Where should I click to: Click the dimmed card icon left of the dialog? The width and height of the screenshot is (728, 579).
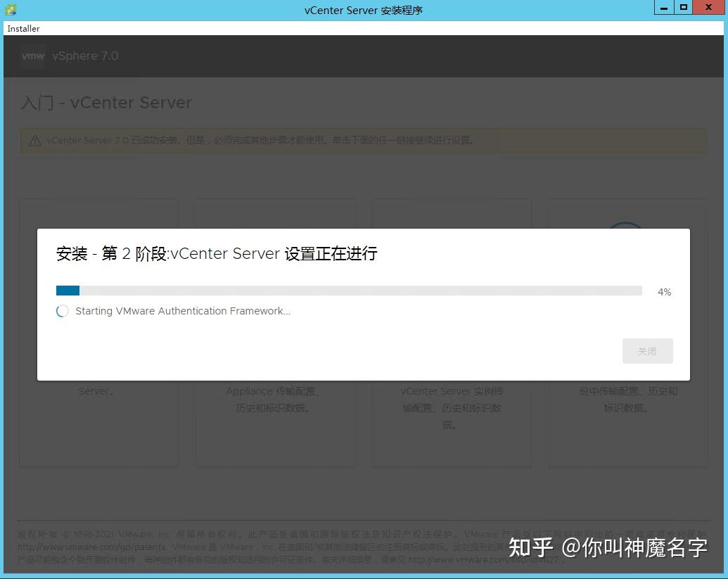[98, 211]
